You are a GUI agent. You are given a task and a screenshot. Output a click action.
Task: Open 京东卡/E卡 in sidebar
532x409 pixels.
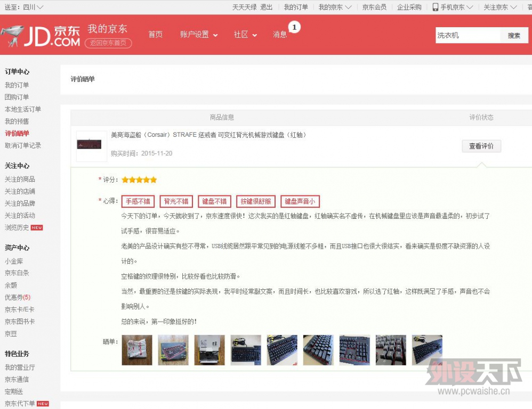[x=19, y=309]
